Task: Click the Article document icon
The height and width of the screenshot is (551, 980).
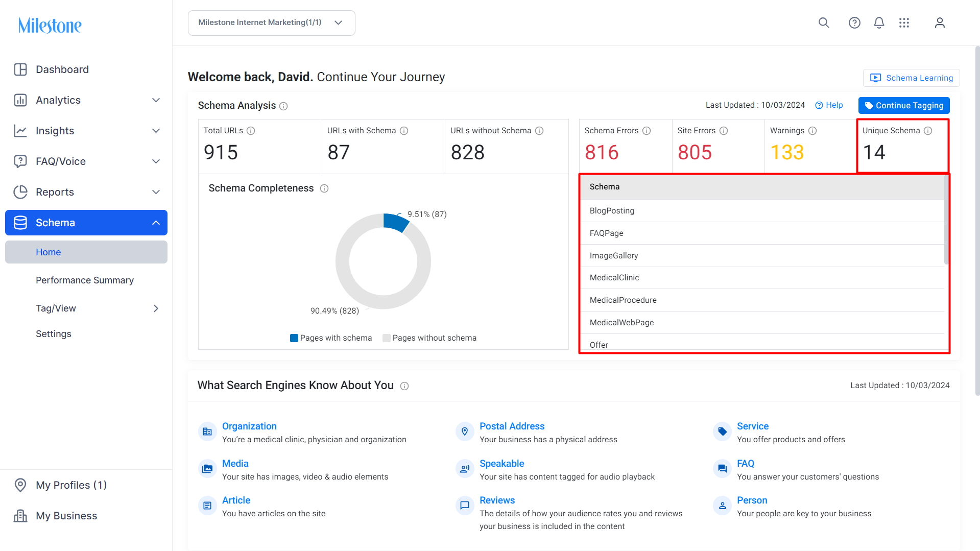Action: coord(207,506)
